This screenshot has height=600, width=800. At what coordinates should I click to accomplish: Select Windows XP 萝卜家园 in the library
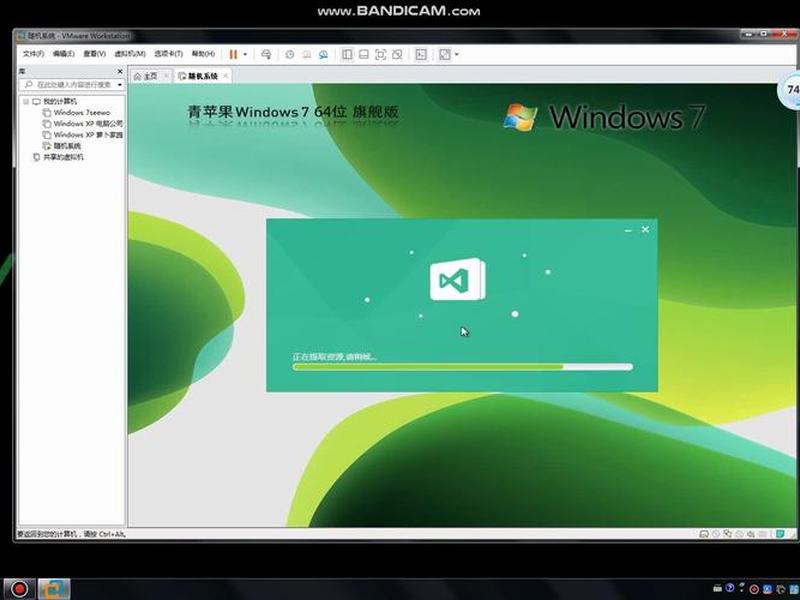click(88, 135)
